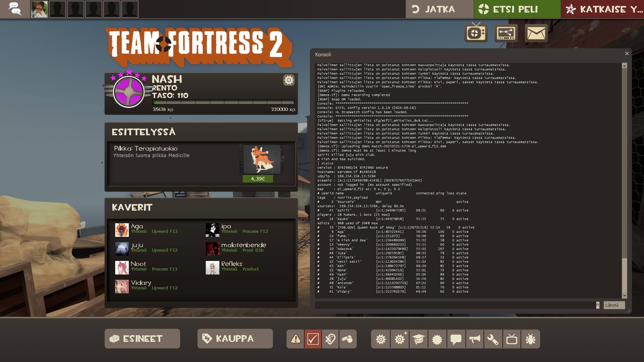
Task: Click the "nash" player row in console
Action: [393, 275]
